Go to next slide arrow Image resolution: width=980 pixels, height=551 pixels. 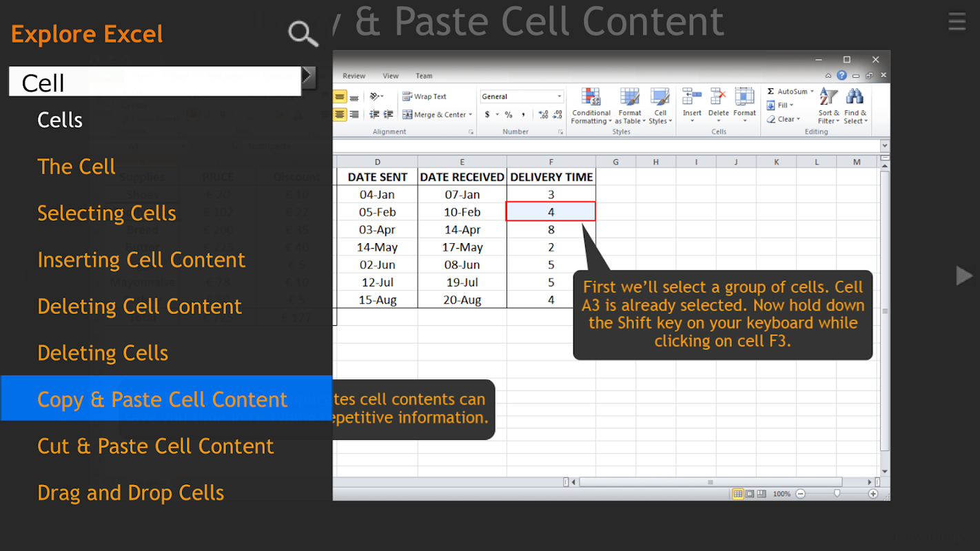coord(964,275)
